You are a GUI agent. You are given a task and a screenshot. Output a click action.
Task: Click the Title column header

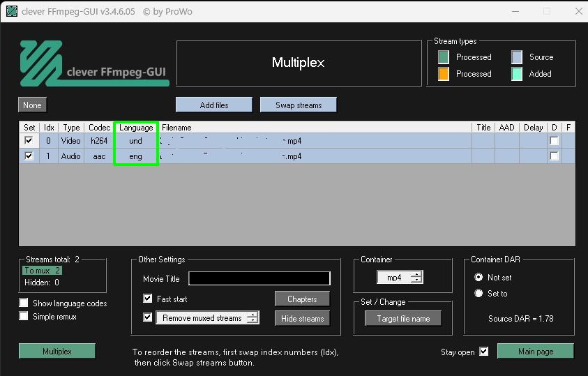click(x=483, y=128)
